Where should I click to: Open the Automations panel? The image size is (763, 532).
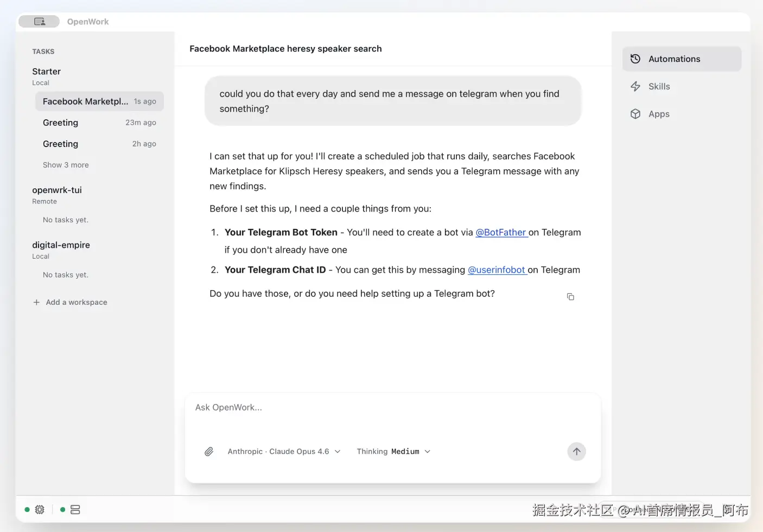[682, 59]
